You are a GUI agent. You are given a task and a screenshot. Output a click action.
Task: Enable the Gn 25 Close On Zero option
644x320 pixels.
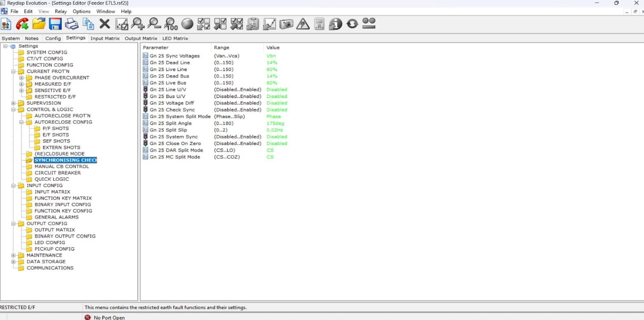tap(277, 143)
